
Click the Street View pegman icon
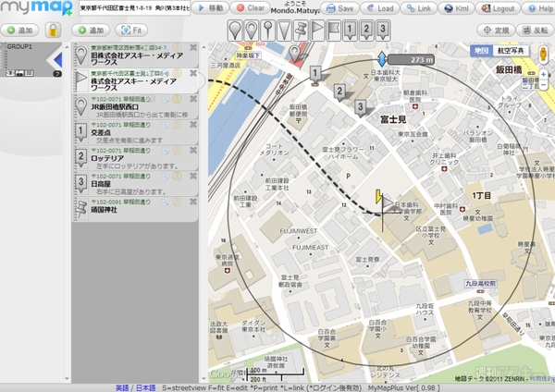[543, 55]
